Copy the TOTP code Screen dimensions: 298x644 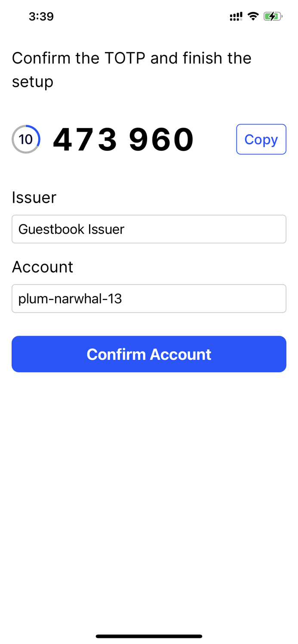261,139
